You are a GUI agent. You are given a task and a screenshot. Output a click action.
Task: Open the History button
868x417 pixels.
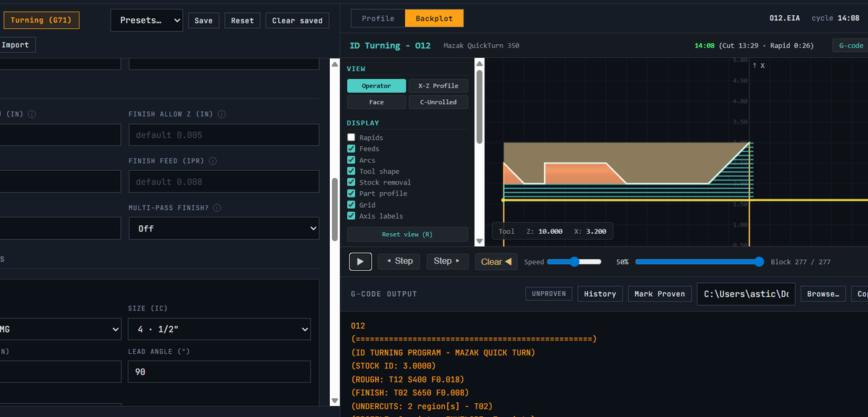click(600, 294)
